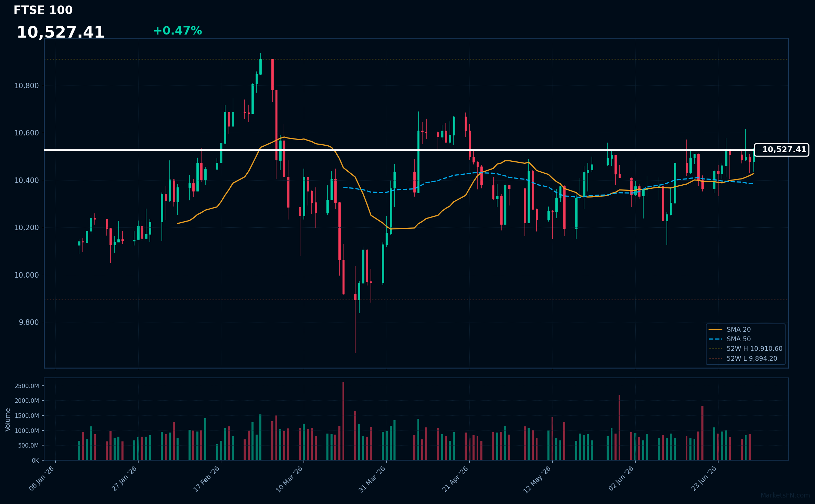Screen dimensions: 815x504
Task: Select the 21 Apr '26 date label
Action: (455, 479)
